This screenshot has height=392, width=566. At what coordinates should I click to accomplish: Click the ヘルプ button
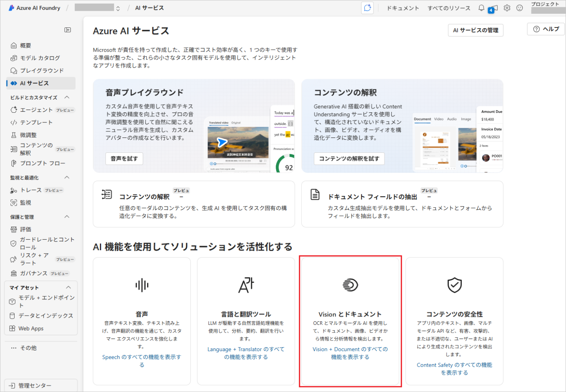(x=546, y=29)
